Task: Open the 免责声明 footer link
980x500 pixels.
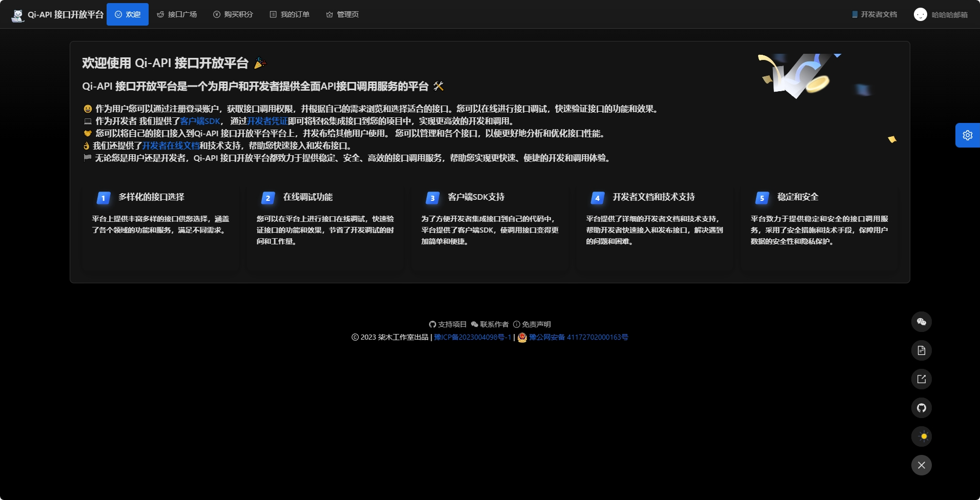Action: (x=532, y=324)
